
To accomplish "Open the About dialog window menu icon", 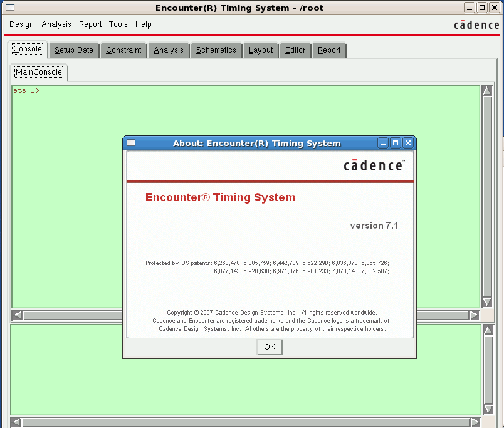I will tap(131, 143).
